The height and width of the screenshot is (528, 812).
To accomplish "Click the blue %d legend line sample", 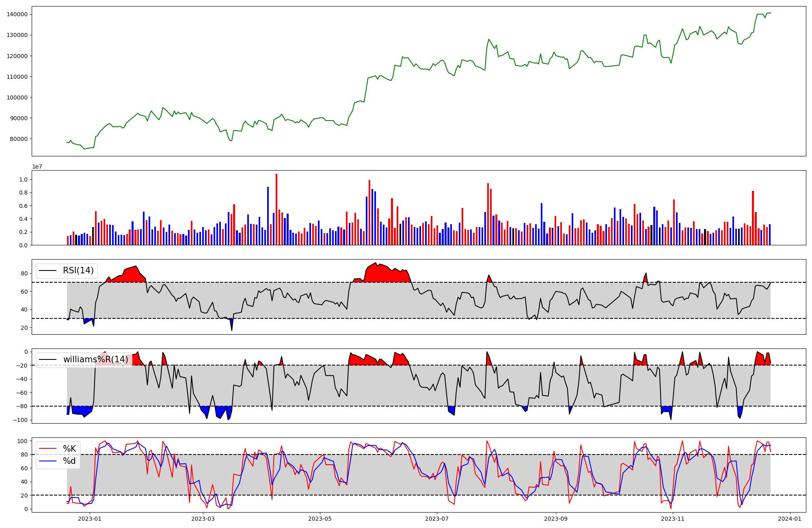I will pyautogui.click(x=48, y=461).
